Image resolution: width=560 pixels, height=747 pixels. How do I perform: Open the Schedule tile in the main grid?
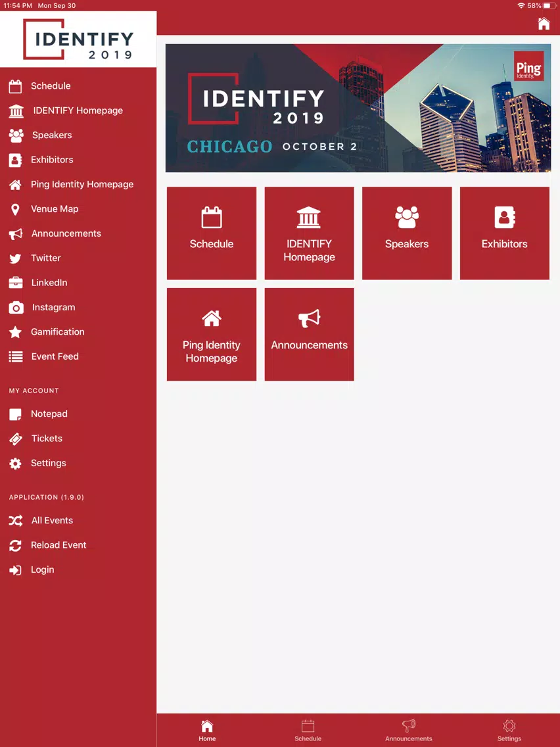[x=212, y=233]
